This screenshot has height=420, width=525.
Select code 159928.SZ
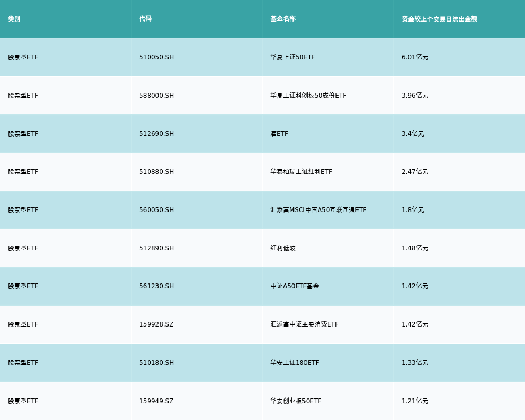pos(156,324)
